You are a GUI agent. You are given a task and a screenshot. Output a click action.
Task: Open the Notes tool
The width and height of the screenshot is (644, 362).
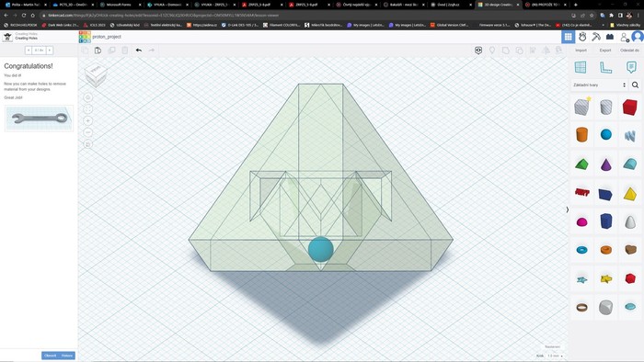tap(631, 67)
